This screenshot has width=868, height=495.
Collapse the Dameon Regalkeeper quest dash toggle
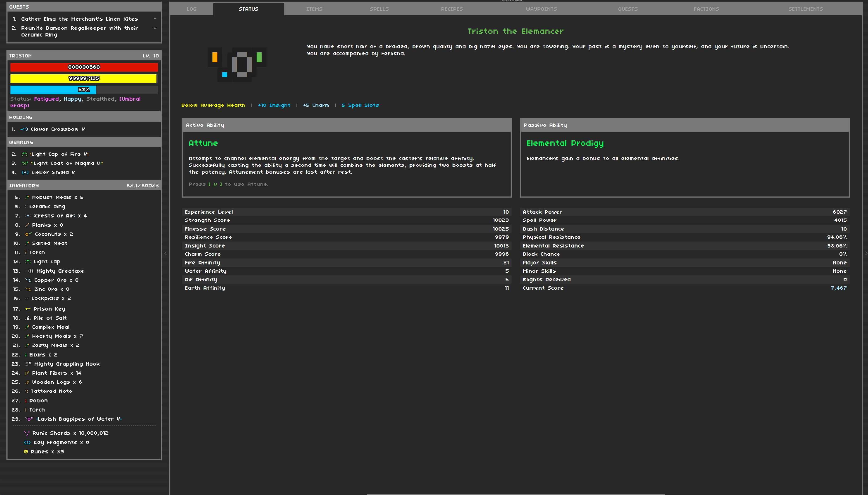155,28
